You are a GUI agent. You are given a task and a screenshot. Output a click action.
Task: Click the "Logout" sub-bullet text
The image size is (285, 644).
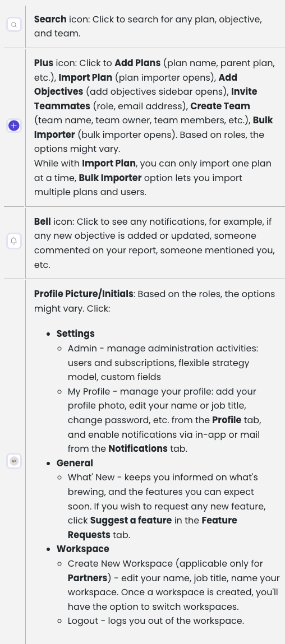83,620
